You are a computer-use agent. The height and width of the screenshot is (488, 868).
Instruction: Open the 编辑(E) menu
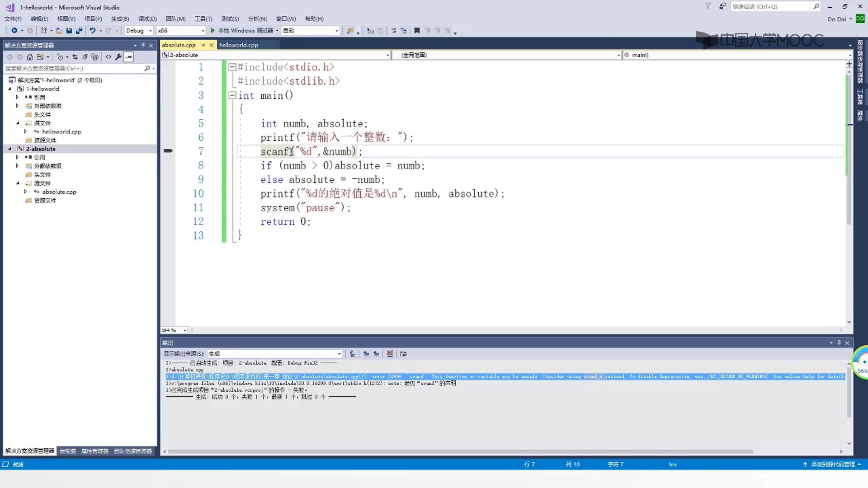[39, 19]
